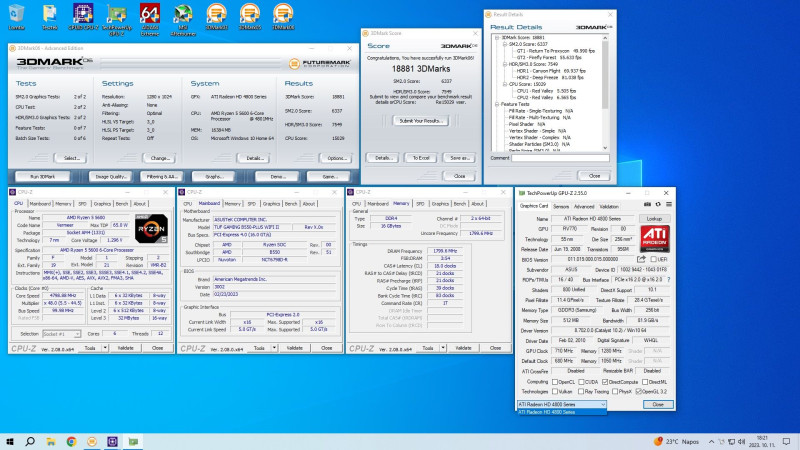Open the Lomtár recycle bin desktop icon

tap(16, 17)
